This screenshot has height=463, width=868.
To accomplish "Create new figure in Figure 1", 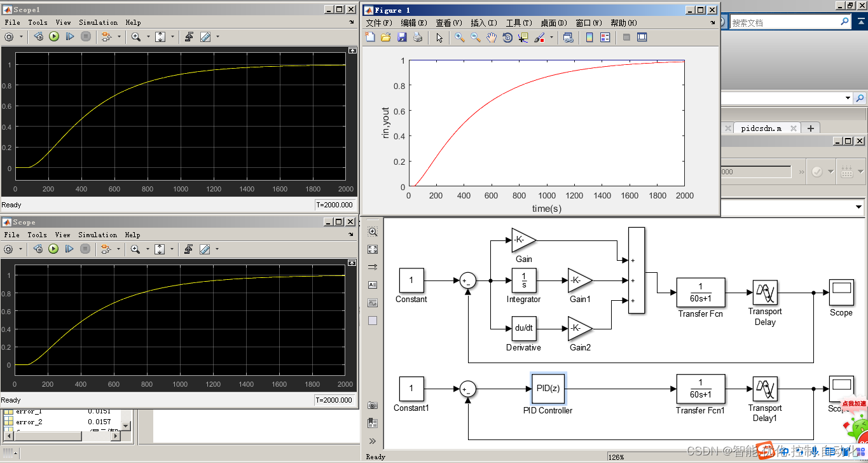I will pos(370,38).
